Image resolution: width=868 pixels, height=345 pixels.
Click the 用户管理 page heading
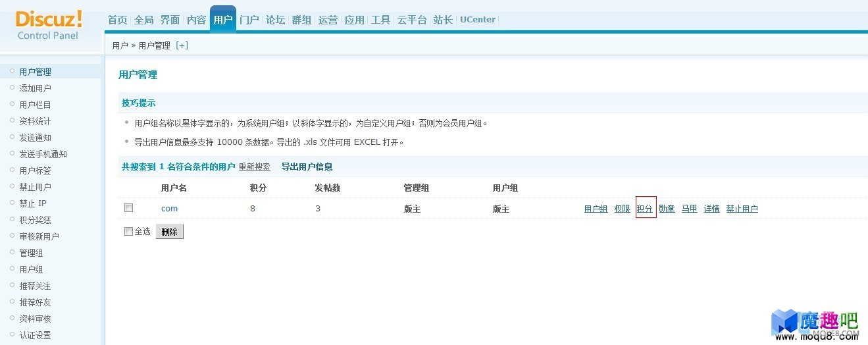138,74
